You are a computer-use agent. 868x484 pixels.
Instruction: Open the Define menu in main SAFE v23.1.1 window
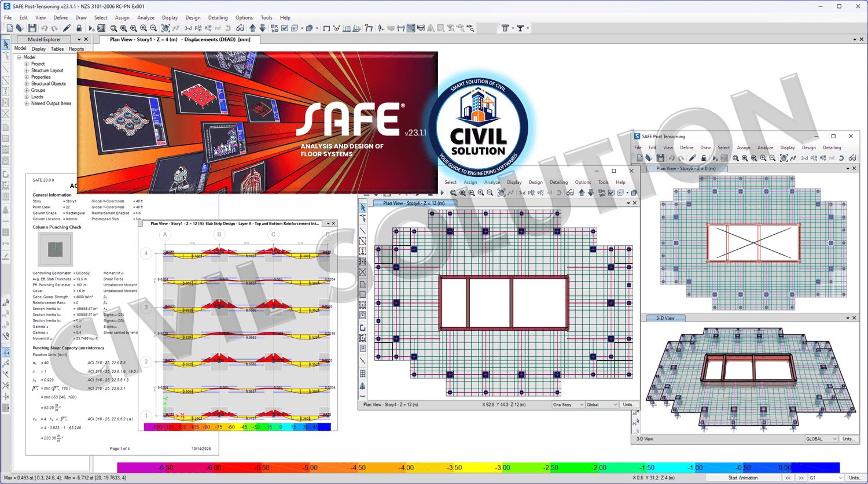pos(60,18)
